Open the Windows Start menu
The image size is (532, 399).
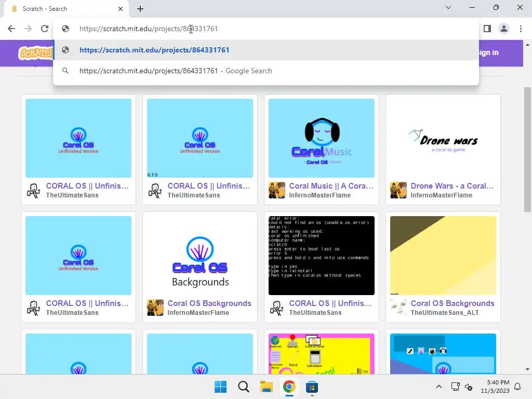220,387
